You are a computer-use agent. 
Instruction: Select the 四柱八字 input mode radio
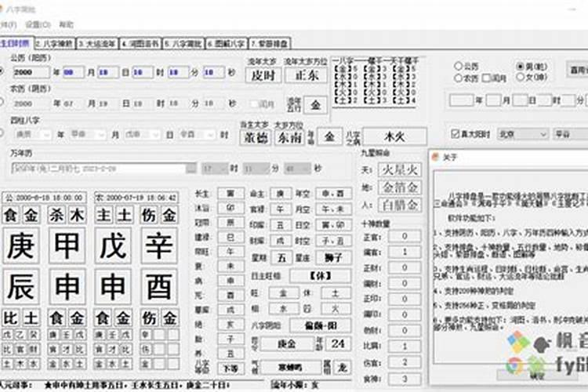(2, 133)
